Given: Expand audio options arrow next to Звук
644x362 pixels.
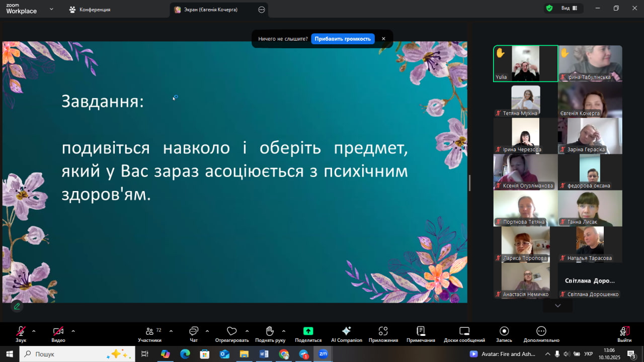Looking at the screenshot, I should pos(34,331).
